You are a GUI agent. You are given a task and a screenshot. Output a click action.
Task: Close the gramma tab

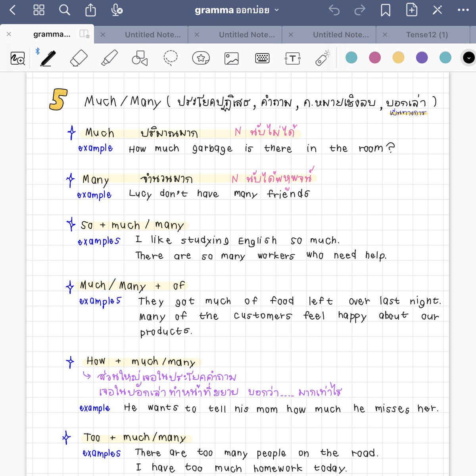9,34
